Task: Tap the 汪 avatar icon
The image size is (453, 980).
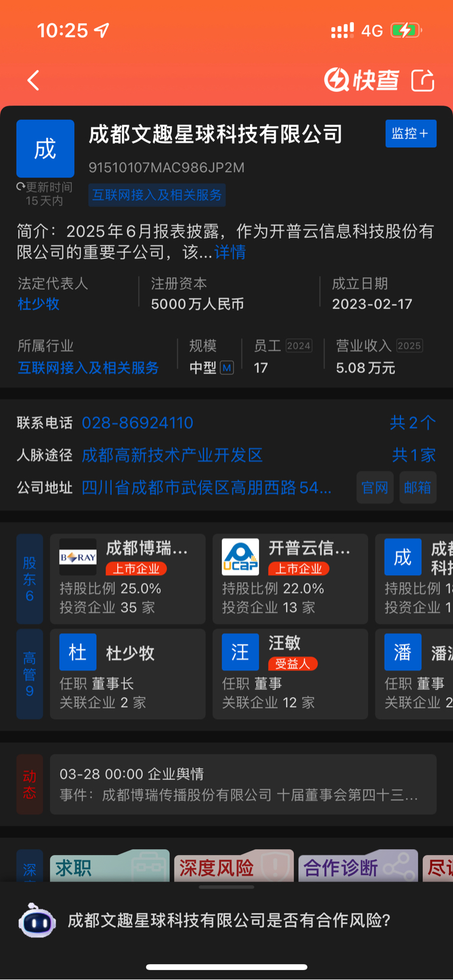Action: [x=240, y=652]
